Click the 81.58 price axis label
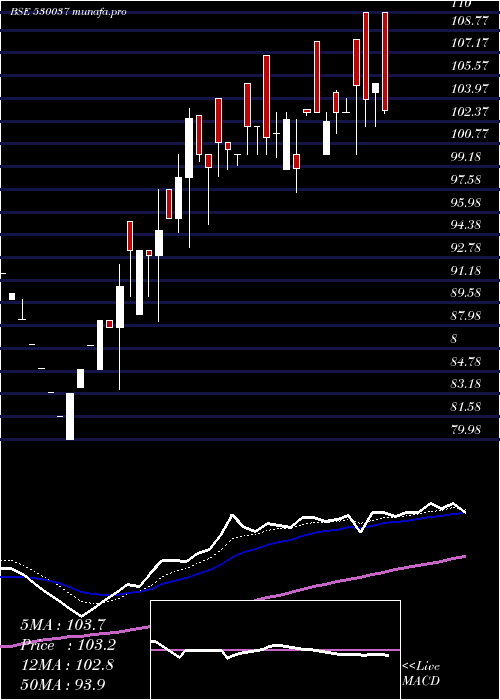The height and width of the screenshot is (700, 500). click(x=466, y=407)
